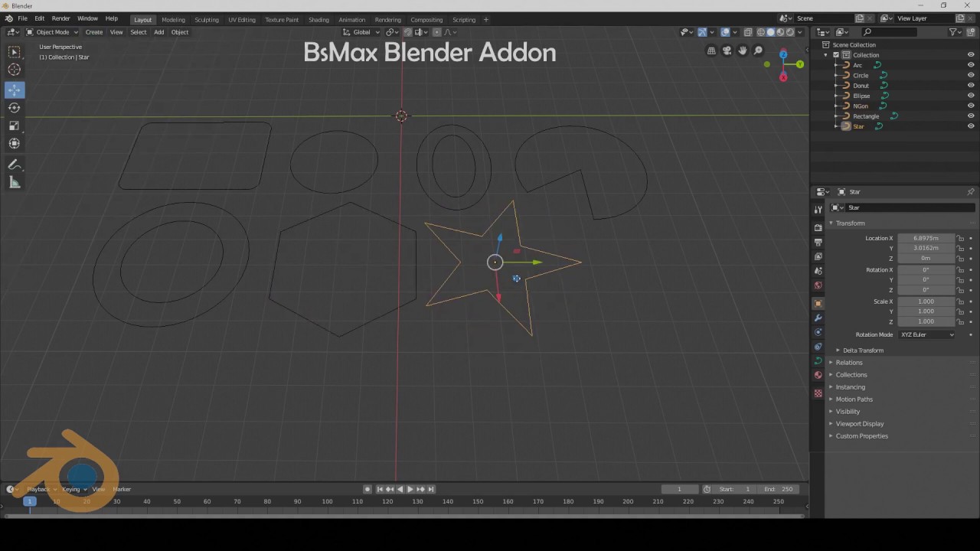Screen dimensions: 980x551
Task: Select the Select Box tool
Action: click(14, 52)
